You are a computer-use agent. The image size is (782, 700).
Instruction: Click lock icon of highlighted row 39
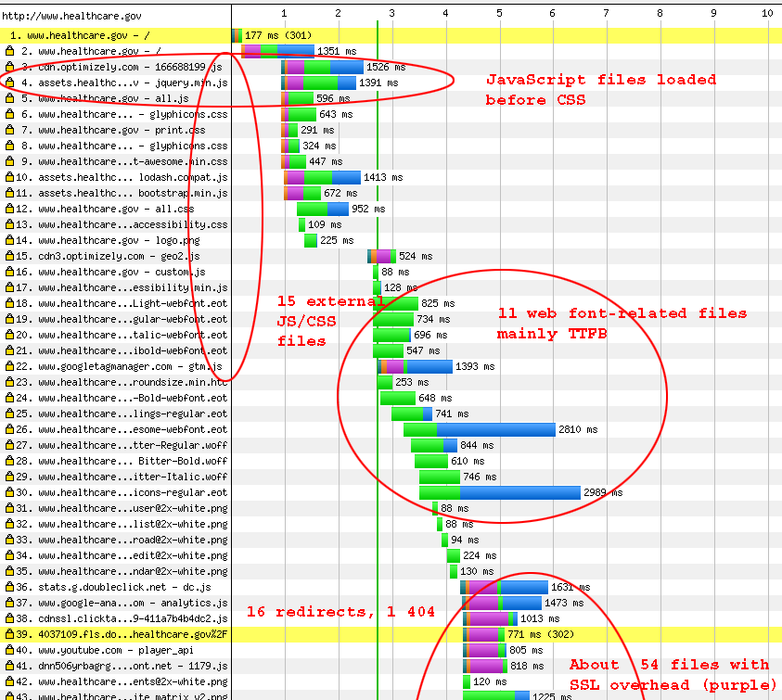pyautogui.click(x=9, y=635)
